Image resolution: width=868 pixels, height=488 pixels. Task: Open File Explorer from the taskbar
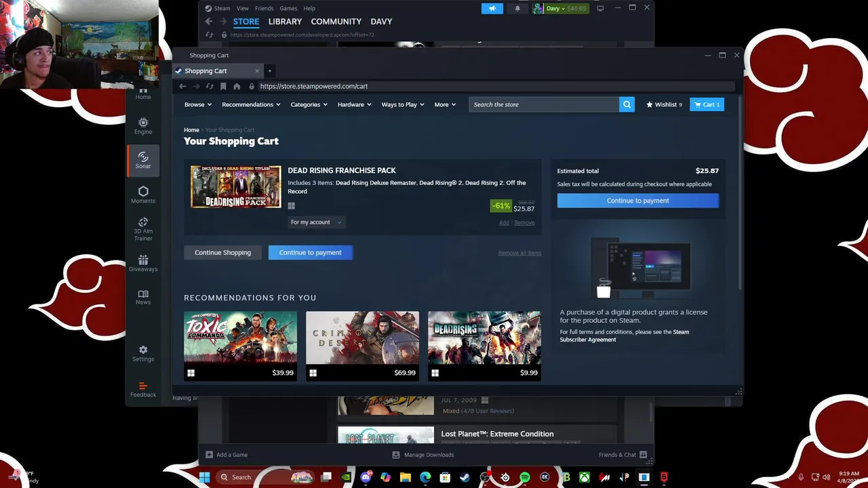tap(406, 477)
